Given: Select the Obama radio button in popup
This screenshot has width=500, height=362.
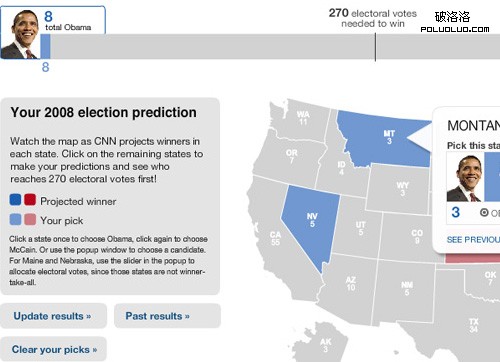Looking at the screenshot, I should tap(484, 212).
